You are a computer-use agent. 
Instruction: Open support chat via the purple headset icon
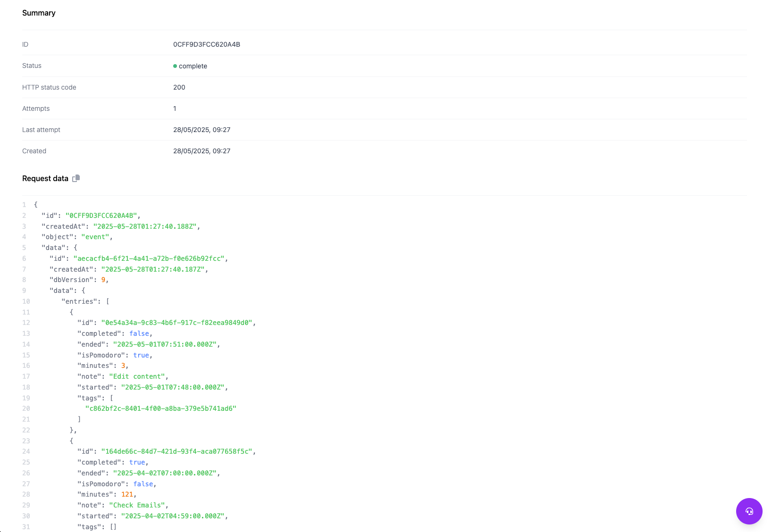point(749,511)
